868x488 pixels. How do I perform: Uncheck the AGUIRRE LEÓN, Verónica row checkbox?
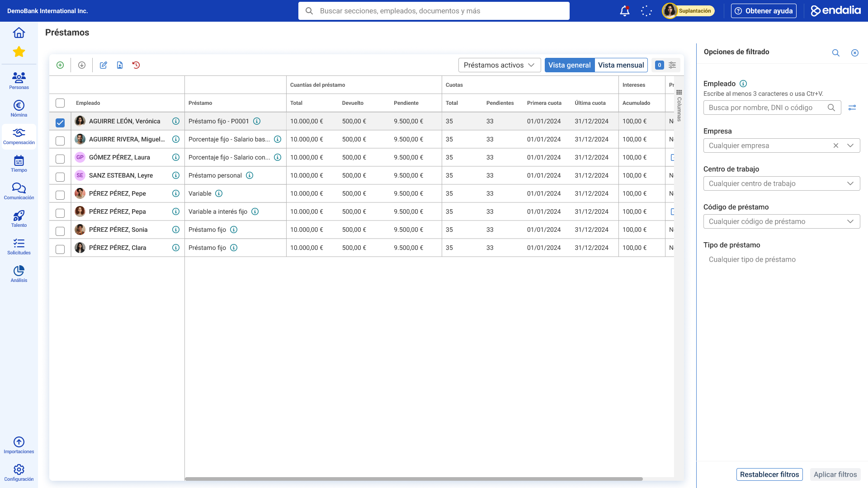tap(60, 122)
